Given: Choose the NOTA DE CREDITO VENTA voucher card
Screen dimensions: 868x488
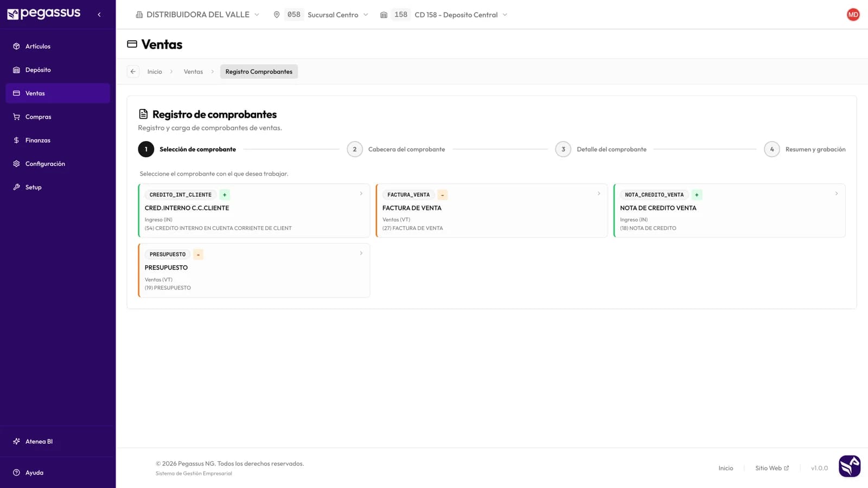Looking at the screenshot, I should [x=729, y=210].
